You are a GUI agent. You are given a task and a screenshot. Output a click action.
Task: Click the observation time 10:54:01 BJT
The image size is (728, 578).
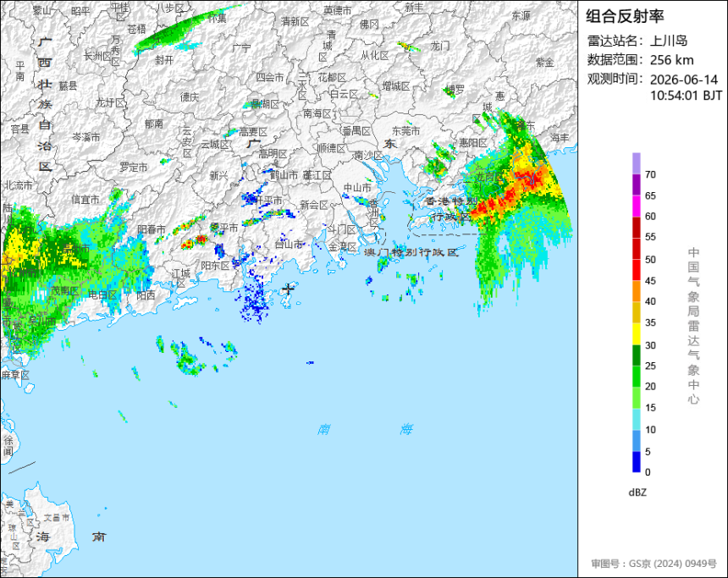click(x=686, y=96)
